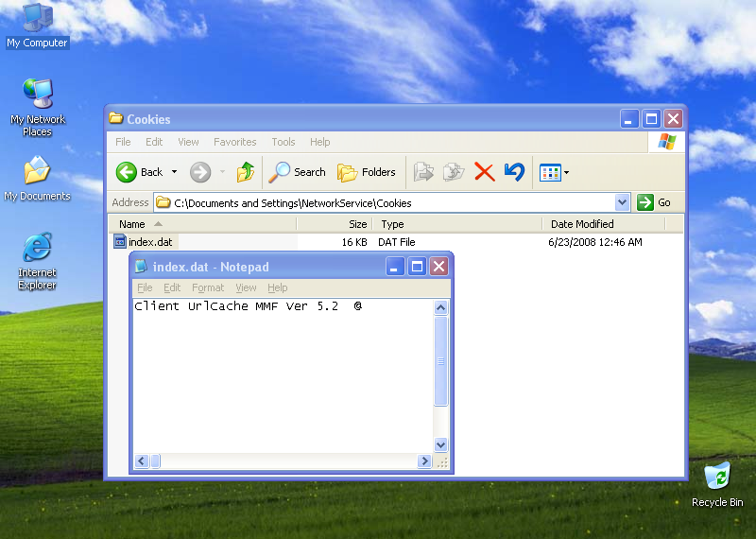Screen dimensions: 756x539
Task: Open the Tools menu
Action: tap(283, 142)
